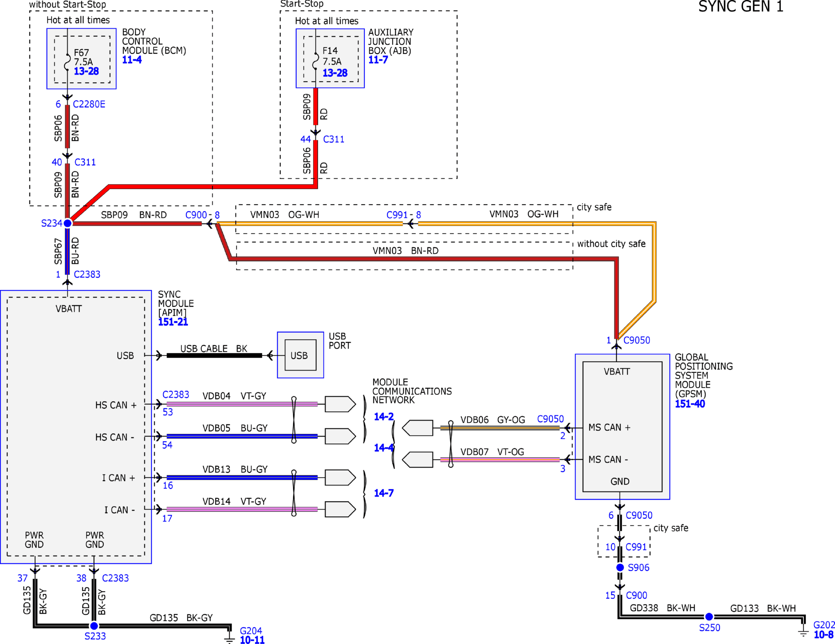Click the 13-28 link beside fuse F14
Screen dimensions: 835x644
pyautogui.click(x=335, y=73)
